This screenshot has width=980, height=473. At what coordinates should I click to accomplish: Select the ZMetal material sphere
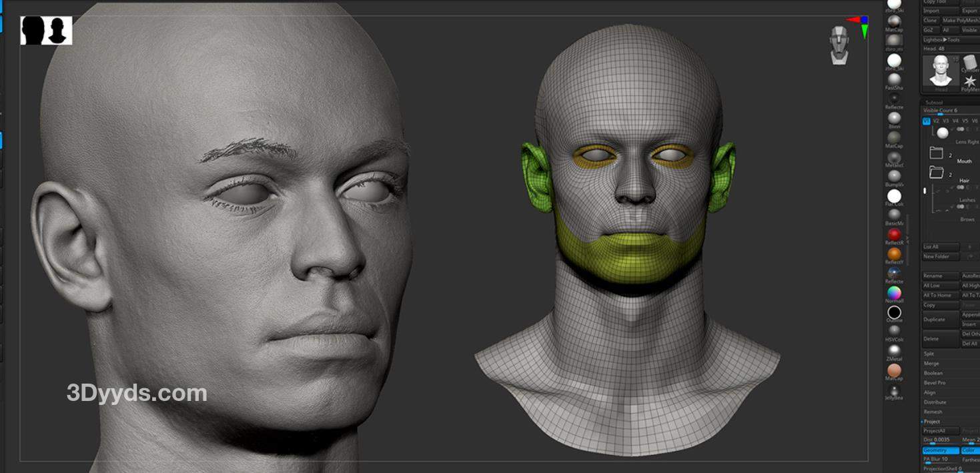point(894,351)
